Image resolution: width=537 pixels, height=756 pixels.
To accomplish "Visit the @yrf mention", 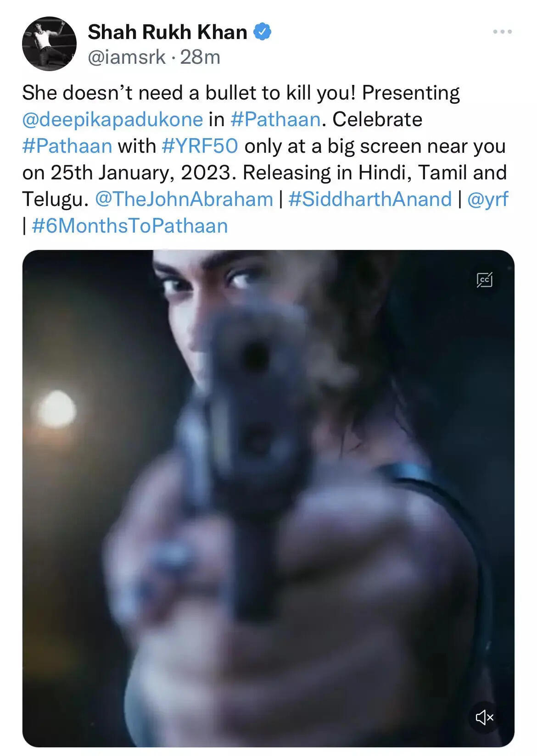I will click(x=487, y=199).
